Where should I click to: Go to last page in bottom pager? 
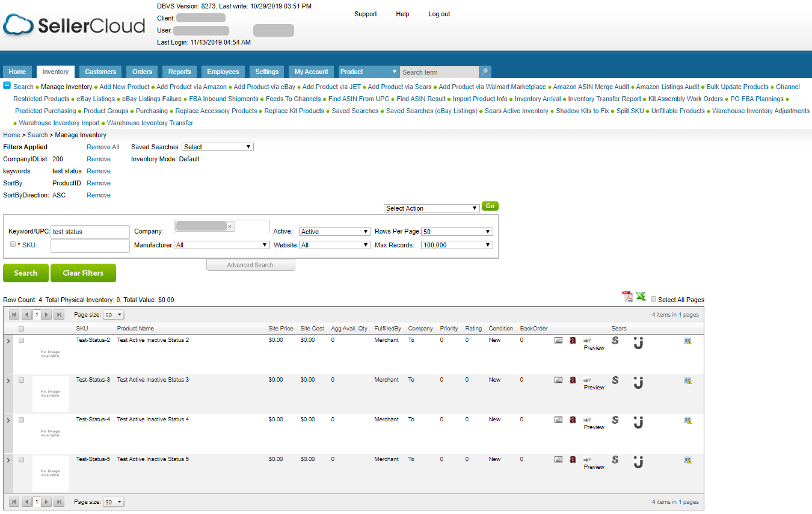click(x=59, y=502)
